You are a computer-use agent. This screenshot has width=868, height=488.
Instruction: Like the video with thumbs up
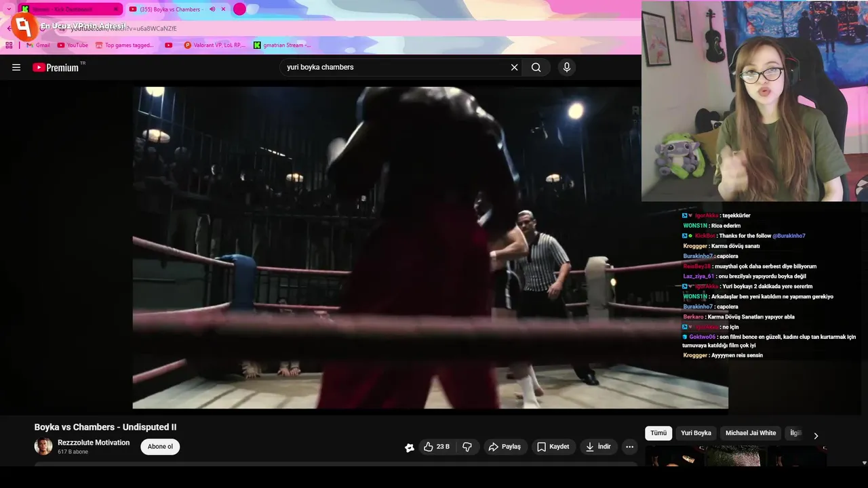coord(437,447)
